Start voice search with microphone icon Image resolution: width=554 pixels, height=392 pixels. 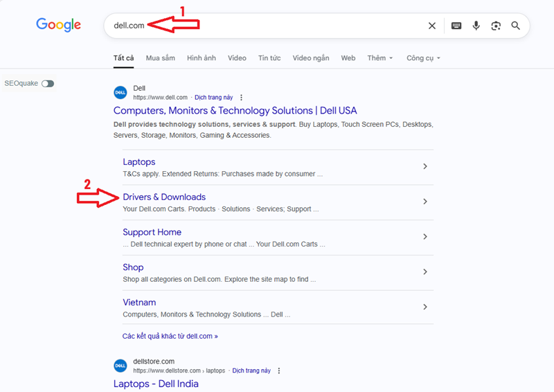(476, 26)
